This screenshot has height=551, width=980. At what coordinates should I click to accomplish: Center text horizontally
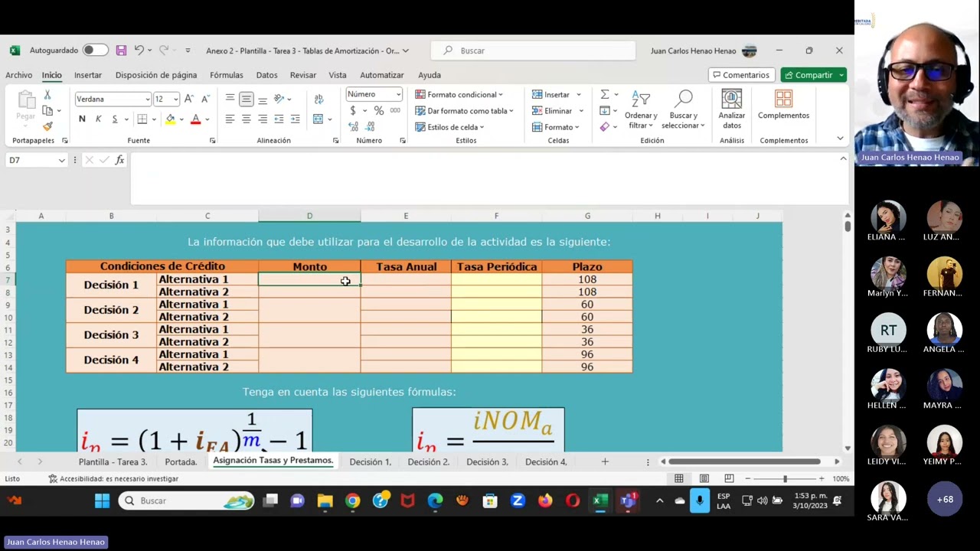click(246, 119)
